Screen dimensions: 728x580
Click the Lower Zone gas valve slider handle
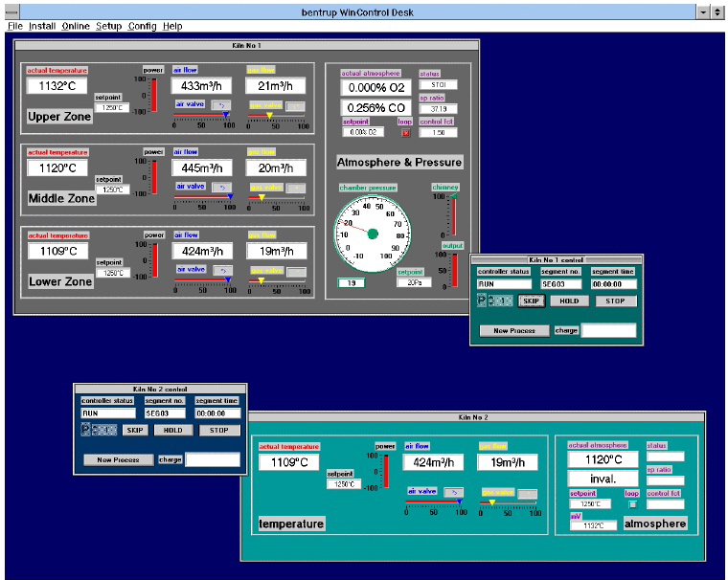tap(262, 280)
